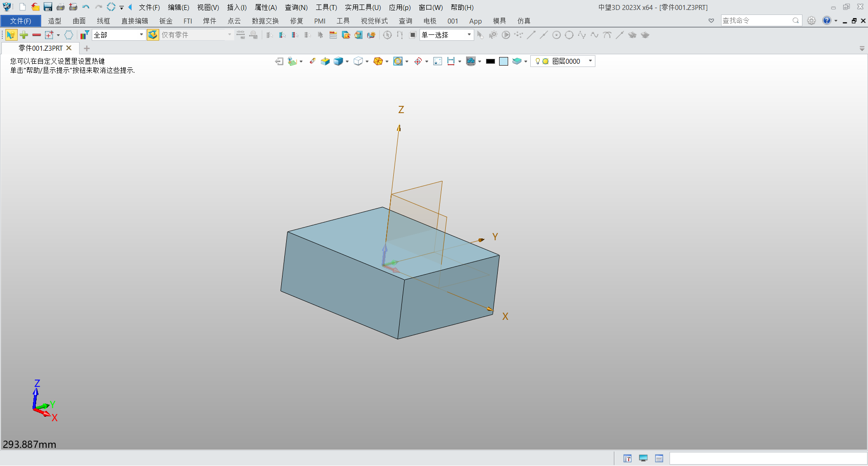Screen dimensions: 868x466
Task: Switch to the 造型 ribbon tab
Action: [55, 21]
